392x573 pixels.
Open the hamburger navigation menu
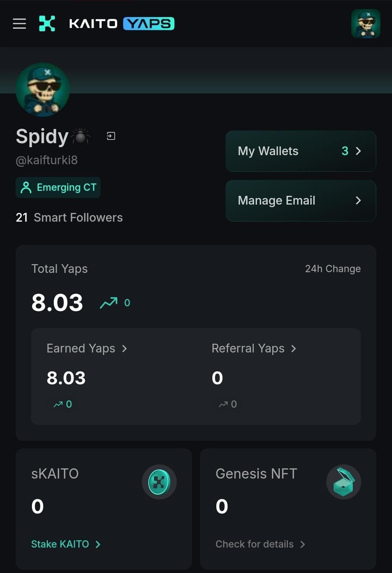pos(20,24)
